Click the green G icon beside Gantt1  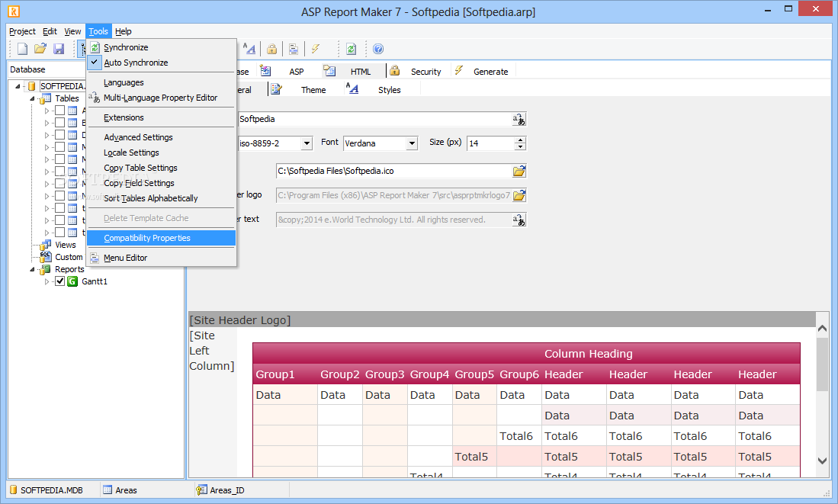tap(72, 281)
